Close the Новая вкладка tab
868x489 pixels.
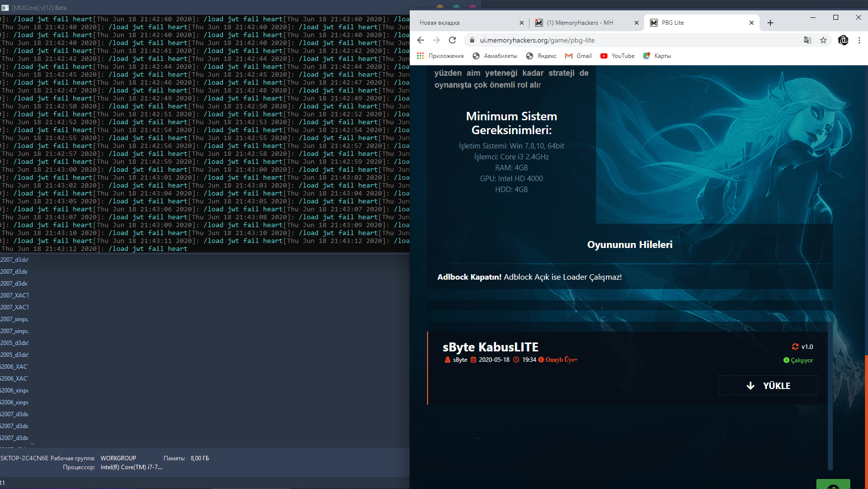521,23
